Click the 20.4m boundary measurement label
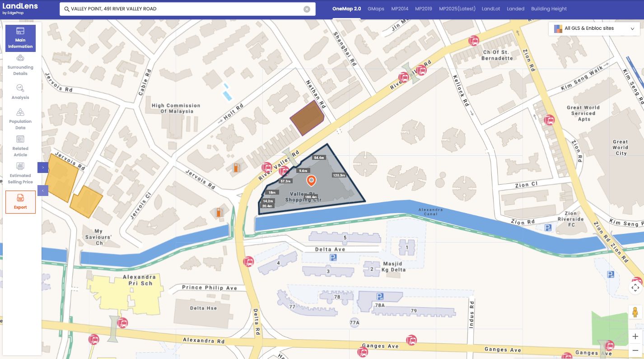 (x=267, y=206)
